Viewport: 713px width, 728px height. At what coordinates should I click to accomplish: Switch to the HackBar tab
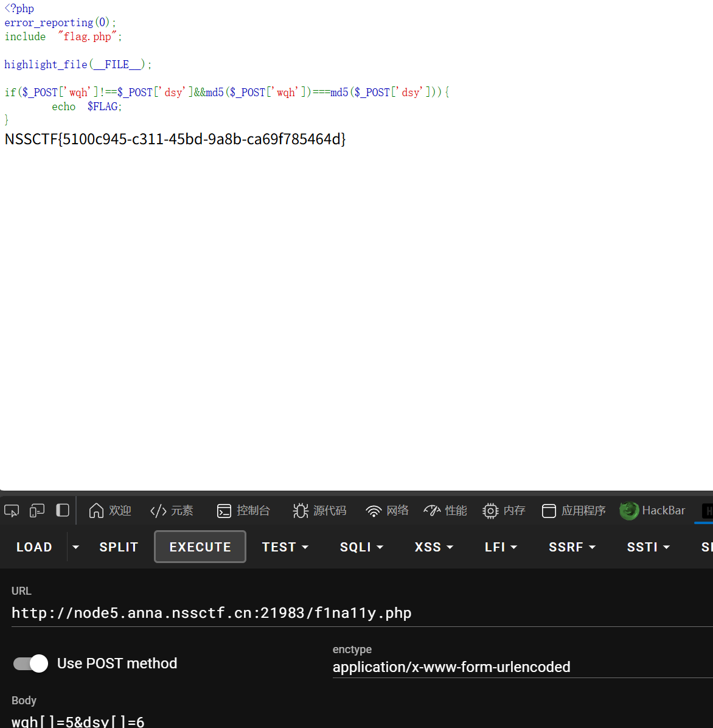click(653, 511)
